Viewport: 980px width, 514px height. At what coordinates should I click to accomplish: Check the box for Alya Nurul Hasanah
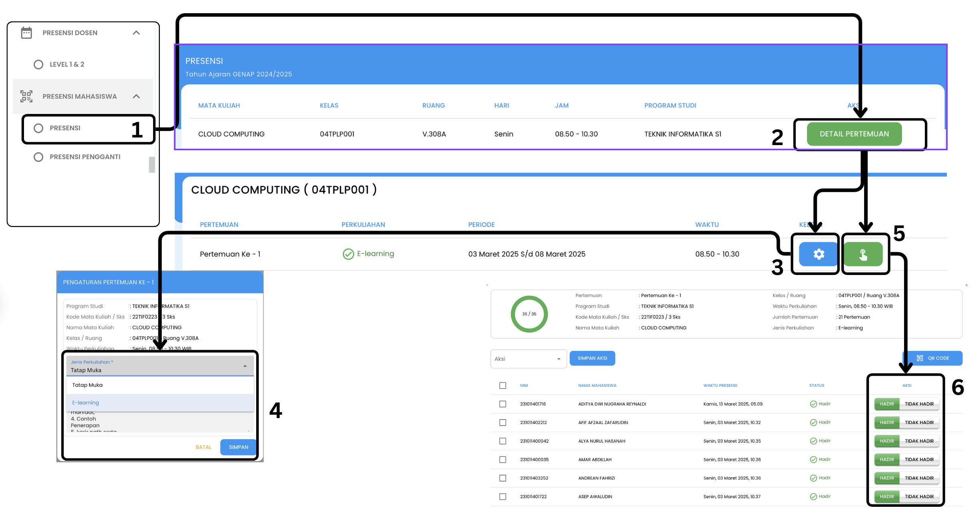point(503,441)
